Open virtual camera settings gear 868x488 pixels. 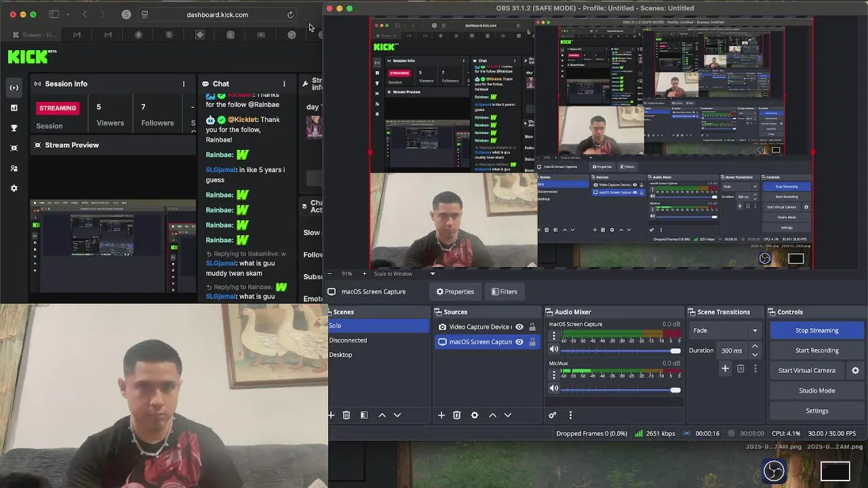(x=855, y=371)
